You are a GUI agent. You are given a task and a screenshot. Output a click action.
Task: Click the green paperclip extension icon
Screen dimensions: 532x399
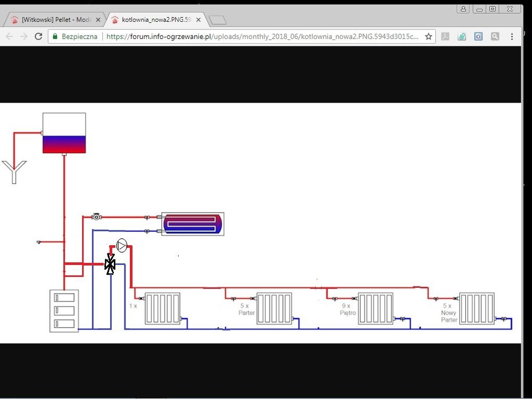[x=462, y=37]
